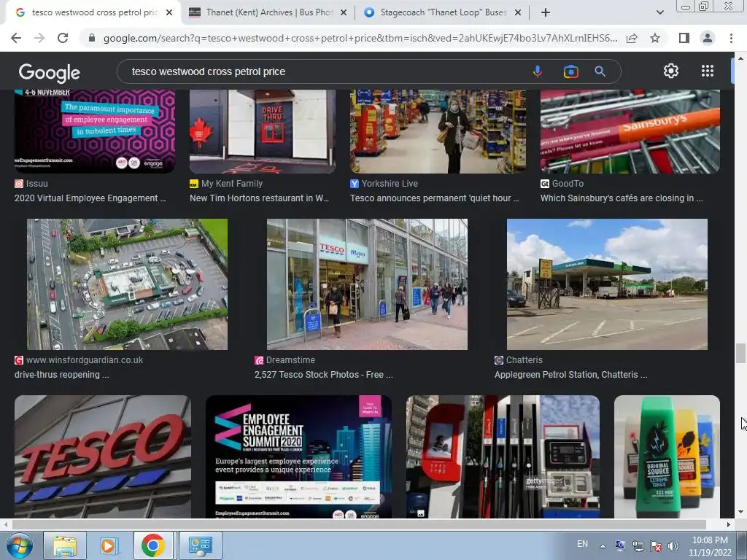Screen dimensions: 747x560
Task: Open the Issuu employee engagement thumbnail
Action: tap(94, 131)
